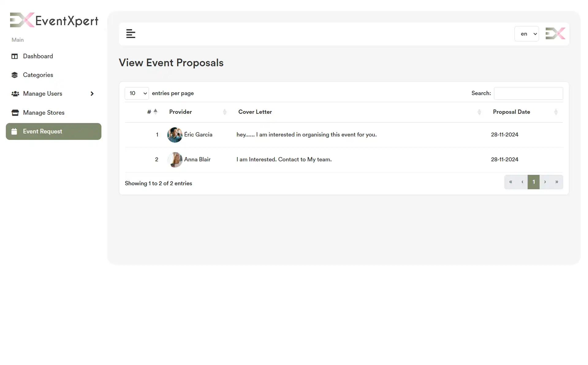Click the Categories layers icon
Viewport: 588px width, 365px height.
pyautogui.click(x=14, y=75)
